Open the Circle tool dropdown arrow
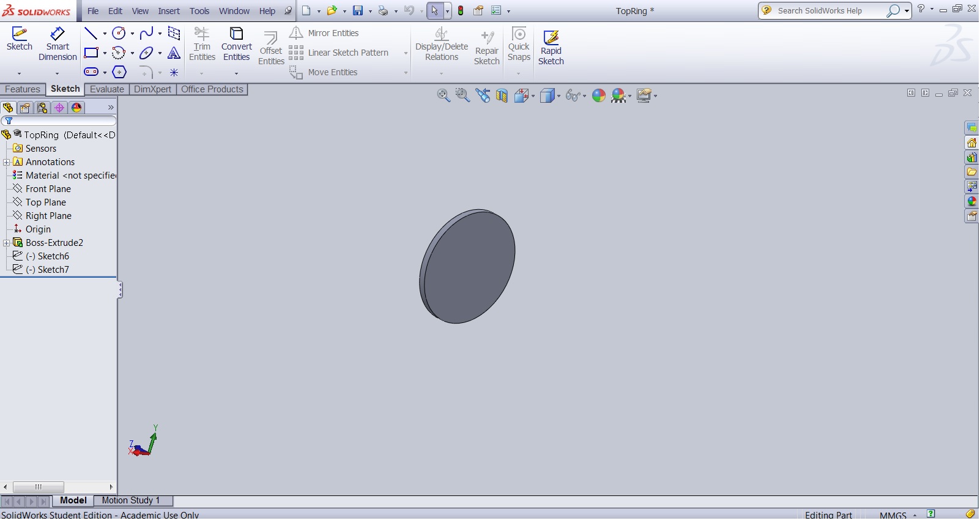Screen dimensions: 980x526 132,34
